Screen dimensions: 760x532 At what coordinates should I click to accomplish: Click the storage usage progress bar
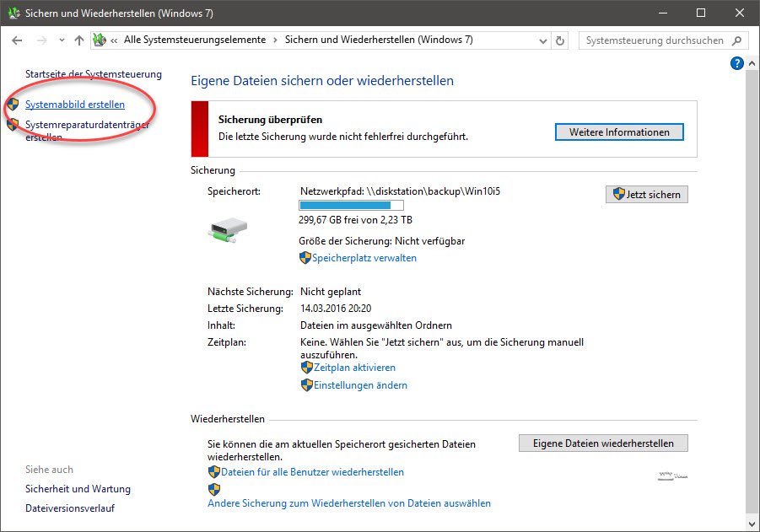pyautogui.click(x=351, y=205)
